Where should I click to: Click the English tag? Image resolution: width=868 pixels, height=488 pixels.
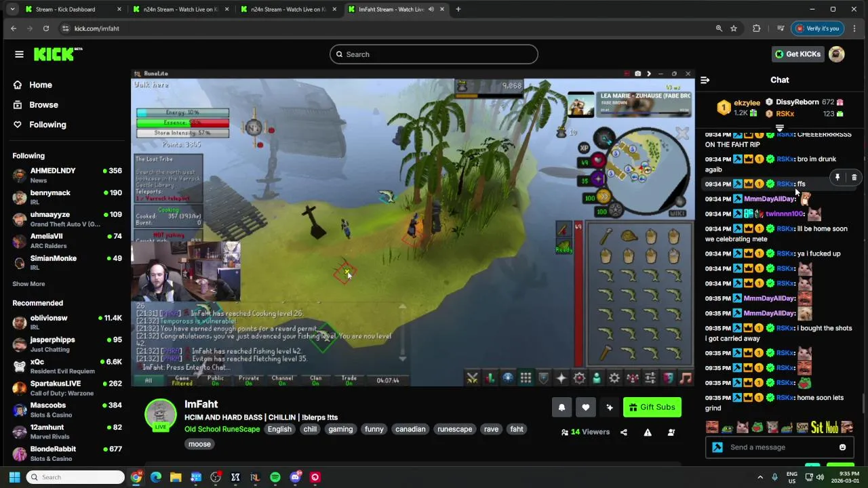(279, 429)
